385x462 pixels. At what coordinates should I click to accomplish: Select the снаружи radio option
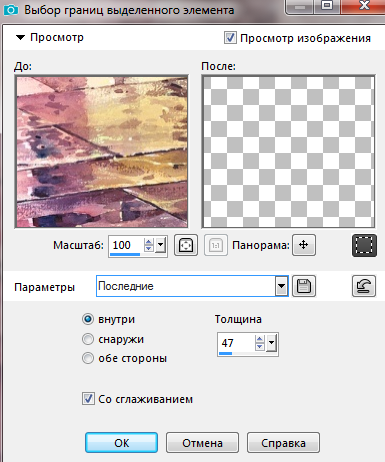pyautogui.click(x=88, y=339)
